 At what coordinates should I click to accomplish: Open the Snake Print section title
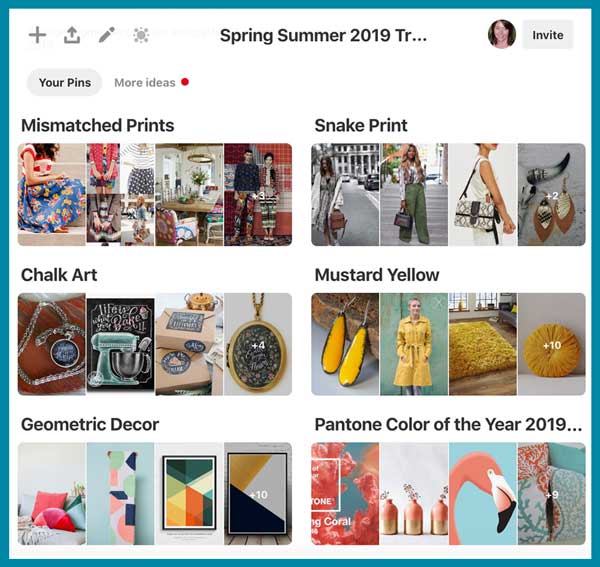pyautogui.click(x=361, y=125)
